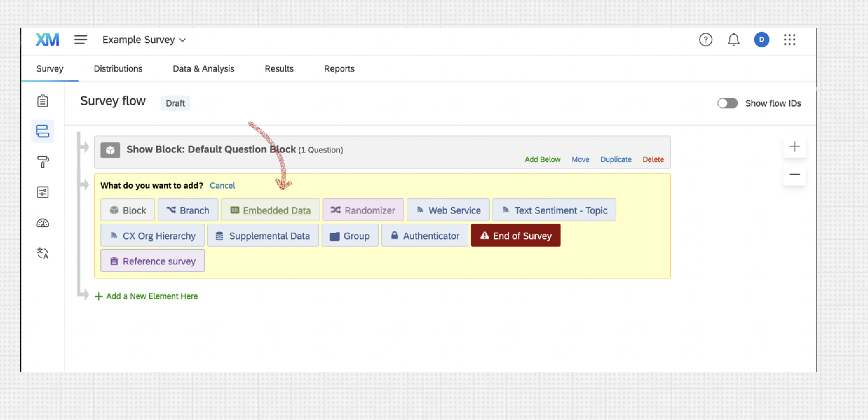Open the hamburger navigation menu
This screenshot has height=420, width=868.
[x=80, y=40]
